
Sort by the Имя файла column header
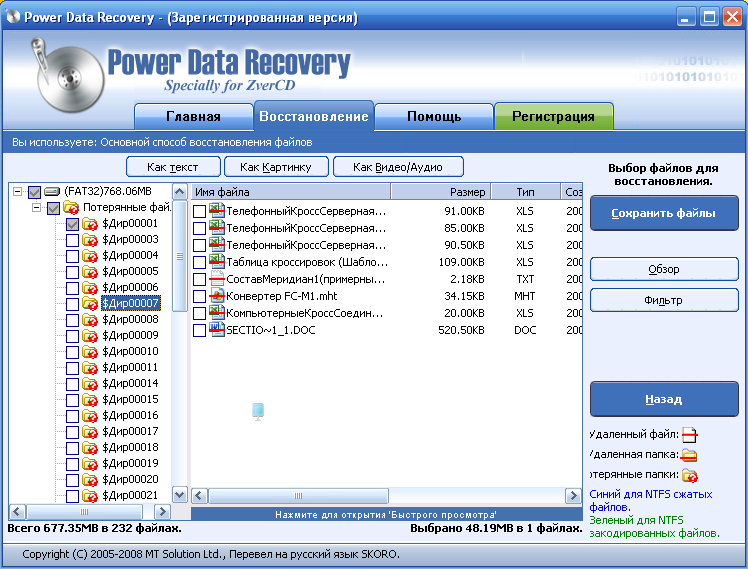pyautogui.click(x=291, y=192)
